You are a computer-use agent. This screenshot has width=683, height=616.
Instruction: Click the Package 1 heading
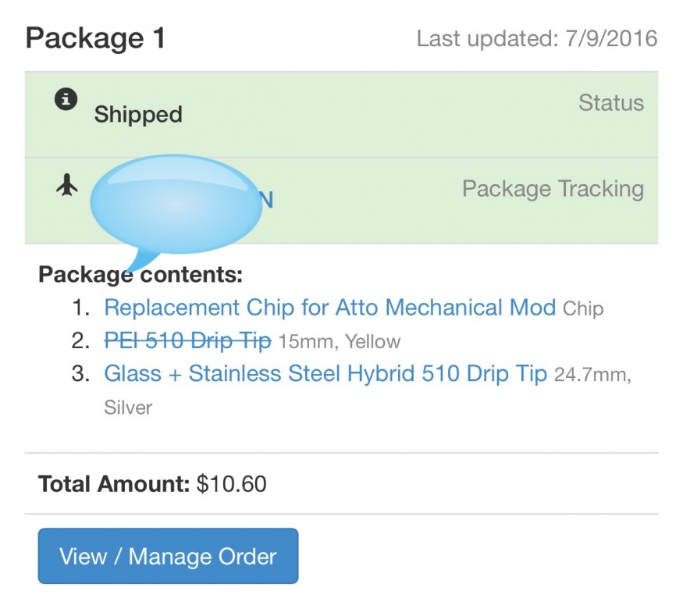(x=95, y=38)
